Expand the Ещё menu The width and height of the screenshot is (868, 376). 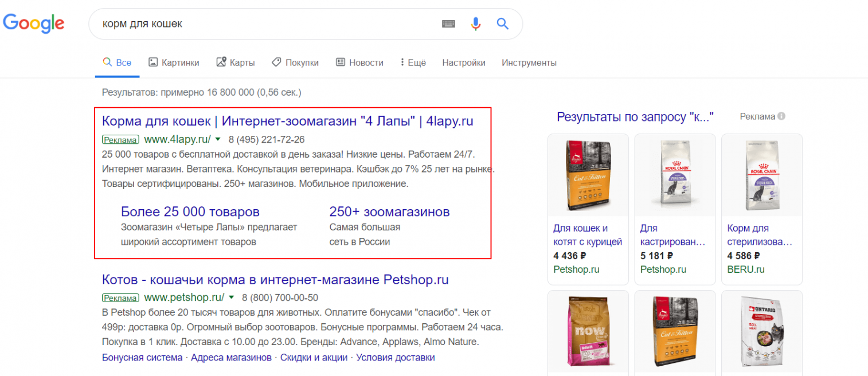pos(413,62)
